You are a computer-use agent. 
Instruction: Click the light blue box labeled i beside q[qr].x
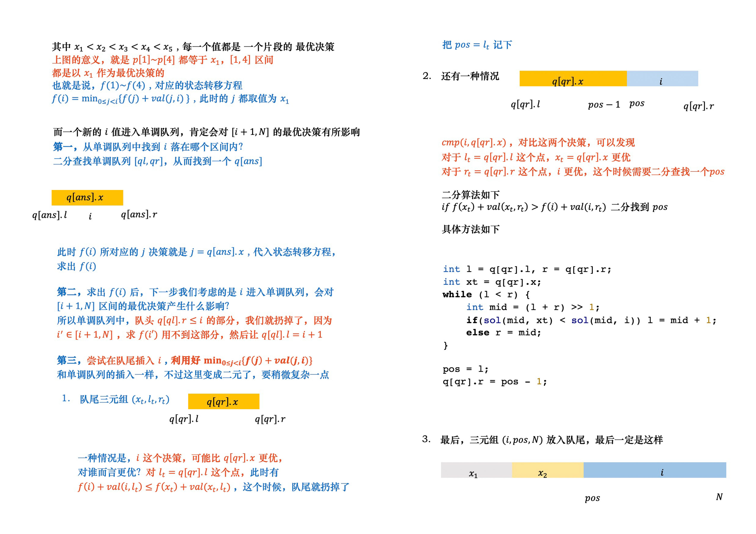click(x=662, y=79)
